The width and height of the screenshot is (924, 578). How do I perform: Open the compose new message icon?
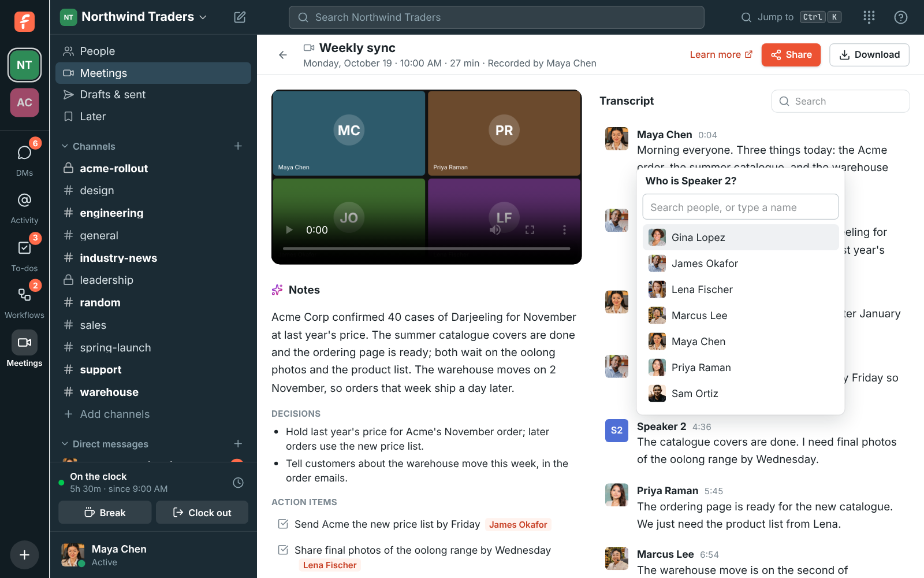[240, 17]
